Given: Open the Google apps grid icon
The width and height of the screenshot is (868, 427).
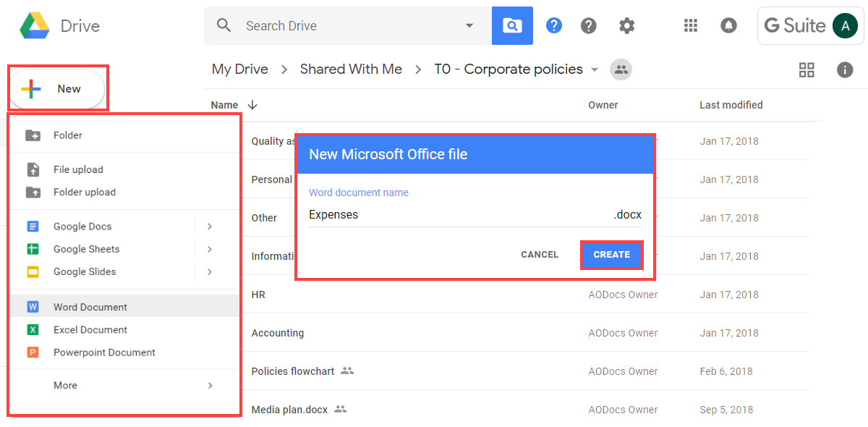Looking at the screenshot, I should (691, 26).
